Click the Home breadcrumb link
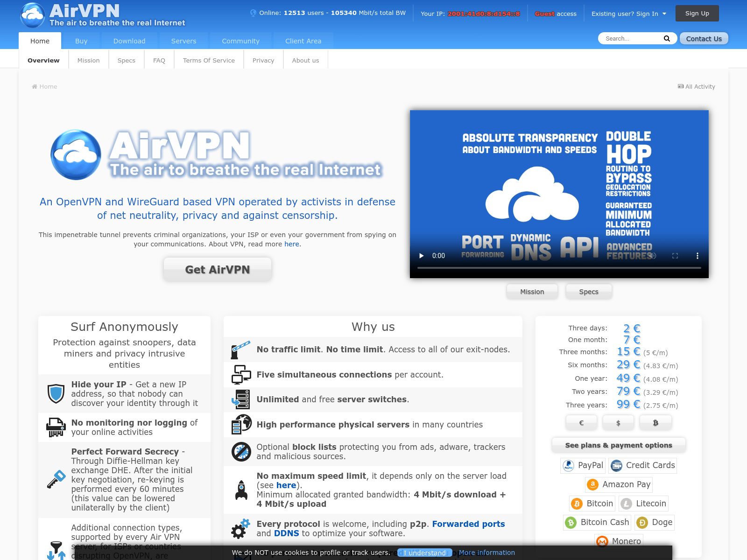This screenshot has height=560, width=747. click(44, 86)
